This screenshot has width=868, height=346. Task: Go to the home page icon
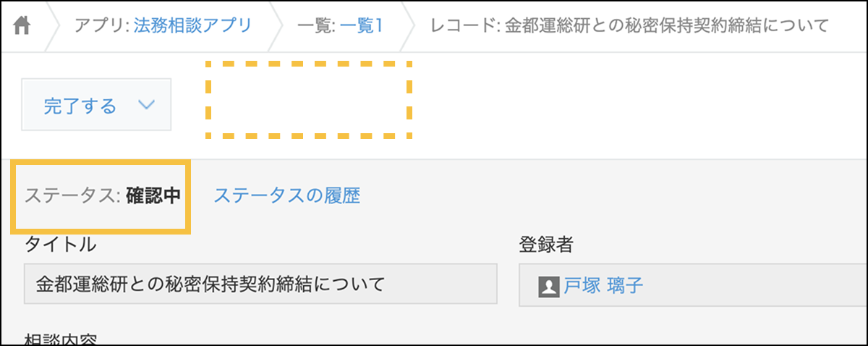22,26
